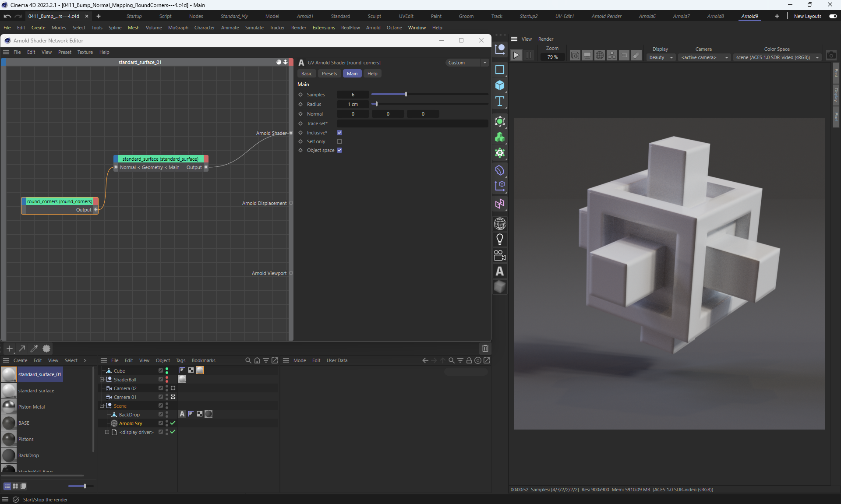Click the Camera object icon
This screenshot has width=841, height=504.
click(x=499, y=255)
